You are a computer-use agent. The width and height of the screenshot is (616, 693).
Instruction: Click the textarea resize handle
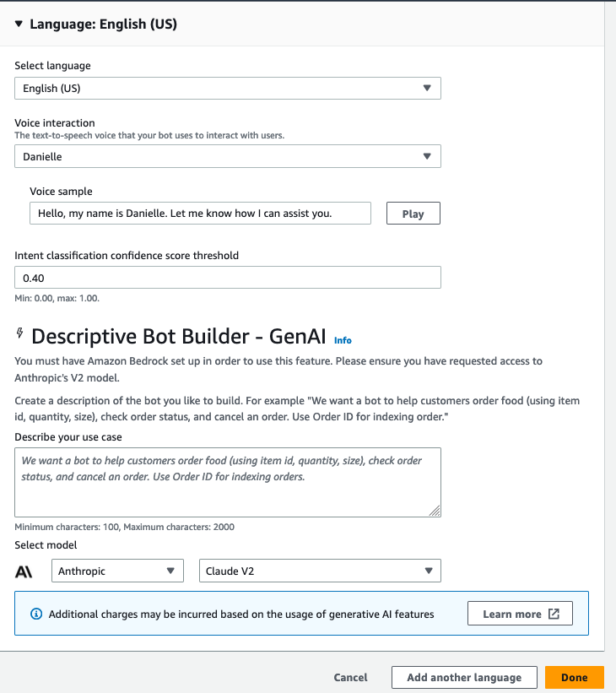[435, 511]
